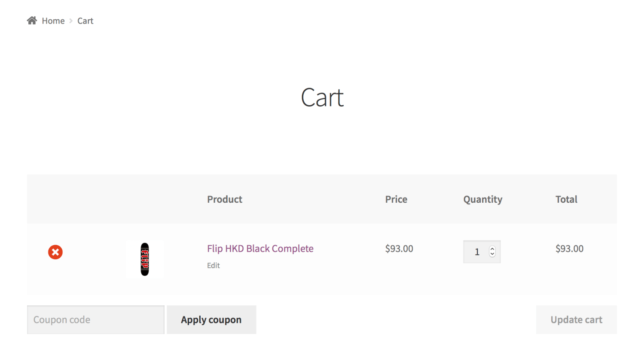Click the Product column header
This screenshot has width=644, height=353.
(x=224, y=199)
